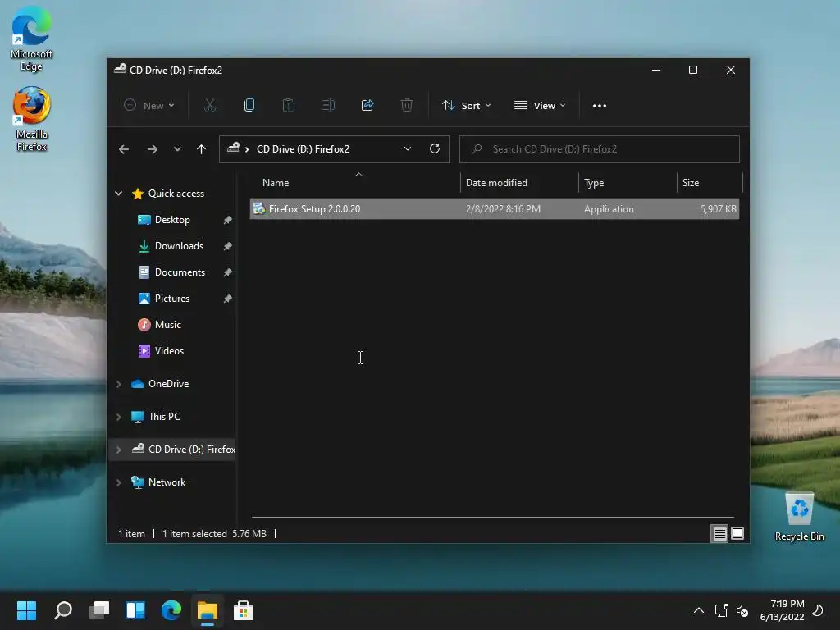Click File Explorer taskbar icon
840x630 pixels.
[208, 610]
